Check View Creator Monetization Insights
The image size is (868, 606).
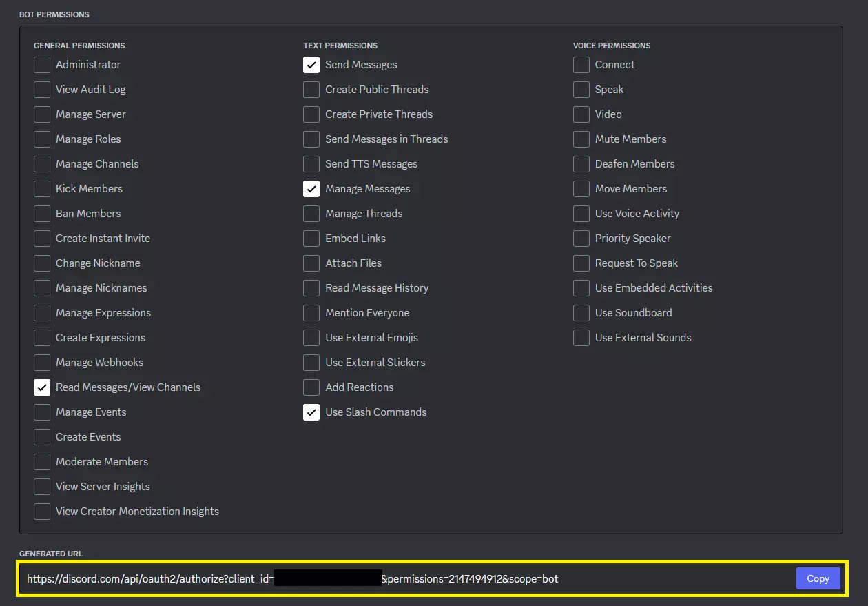point(42,512)
